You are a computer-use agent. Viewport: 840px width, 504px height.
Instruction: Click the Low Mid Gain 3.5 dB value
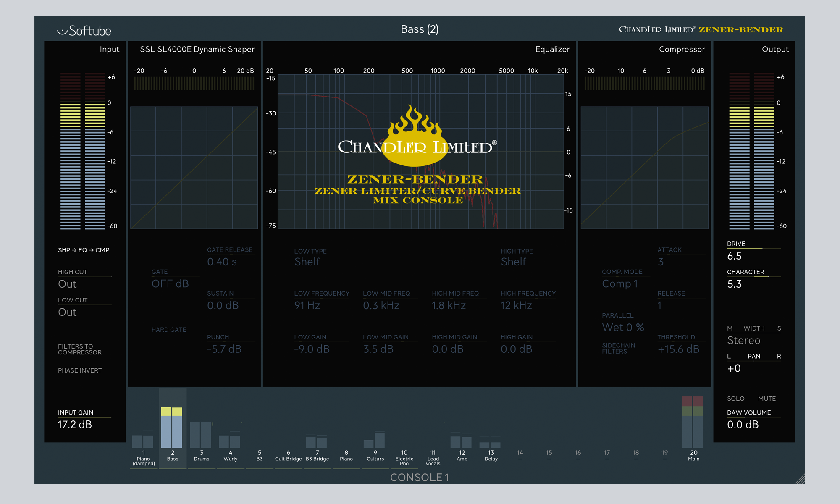[378, 349]
